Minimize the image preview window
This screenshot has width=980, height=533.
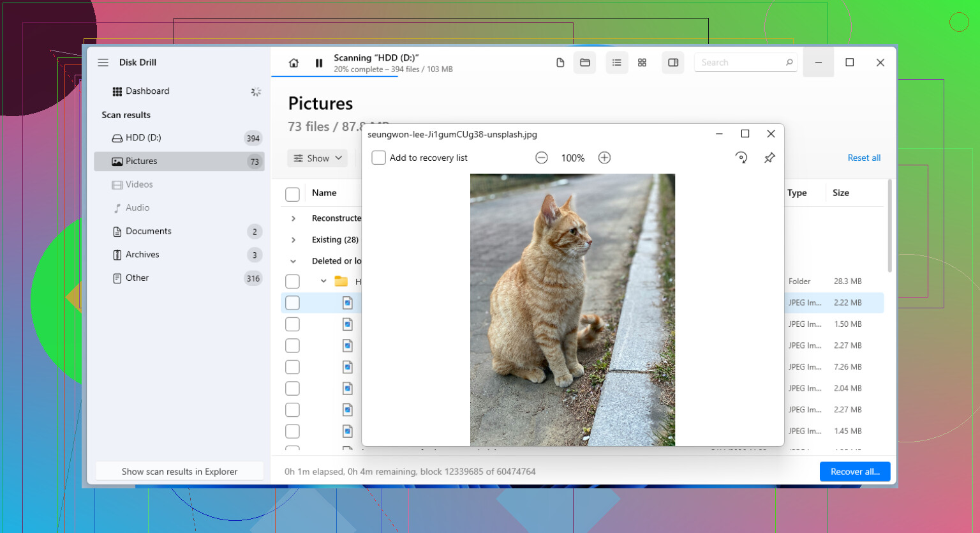(719, 133)
